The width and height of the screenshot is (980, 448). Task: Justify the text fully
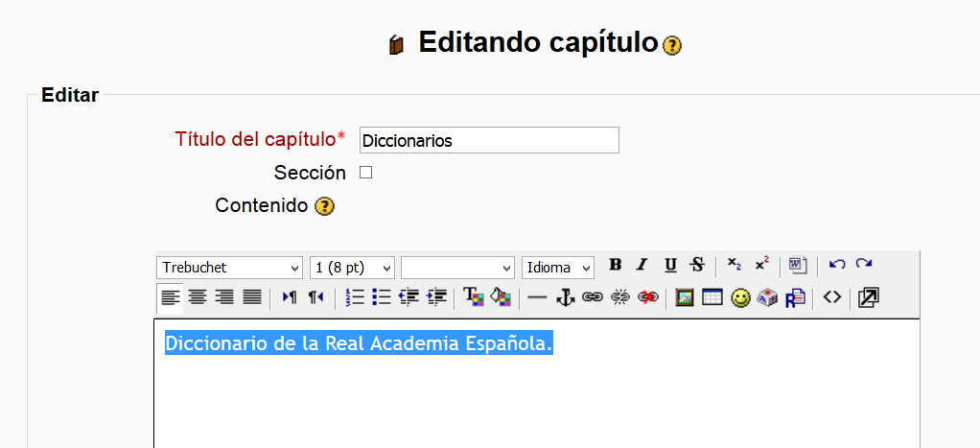[252, 297]
